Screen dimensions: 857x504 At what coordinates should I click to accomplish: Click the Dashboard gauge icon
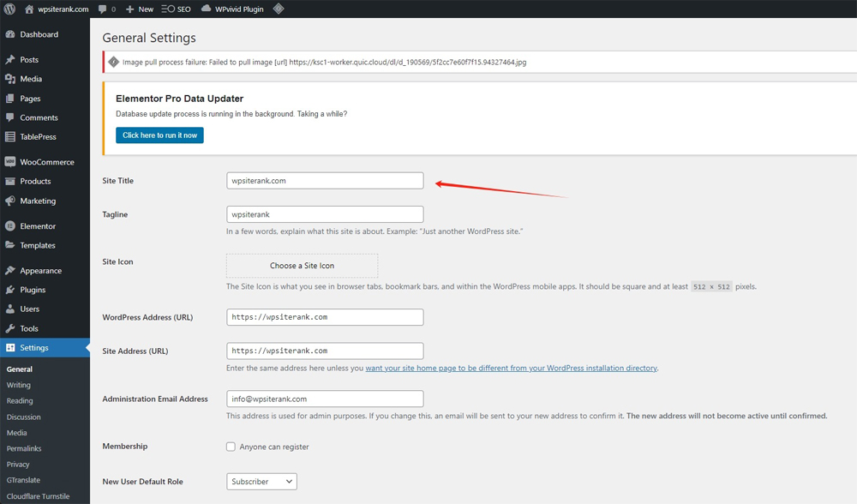9,34
